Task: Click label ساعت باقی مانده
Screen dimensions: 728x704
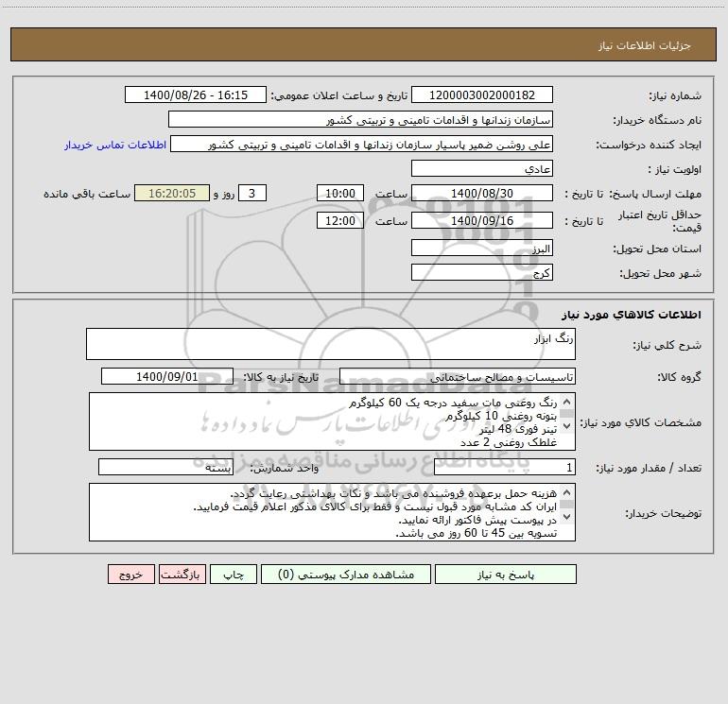Action: click(x=87, y=194)
